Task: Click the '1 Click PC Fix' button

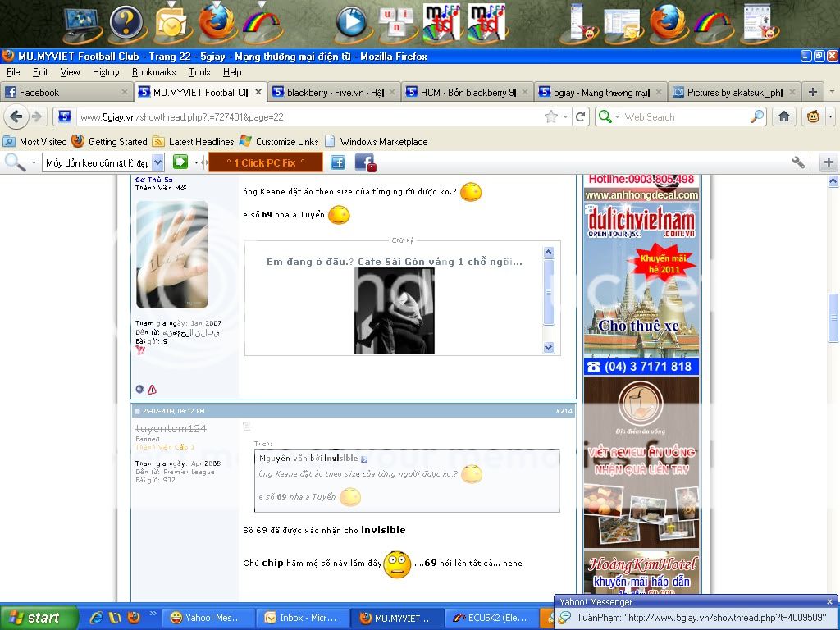Action: (x=264, y=162)
